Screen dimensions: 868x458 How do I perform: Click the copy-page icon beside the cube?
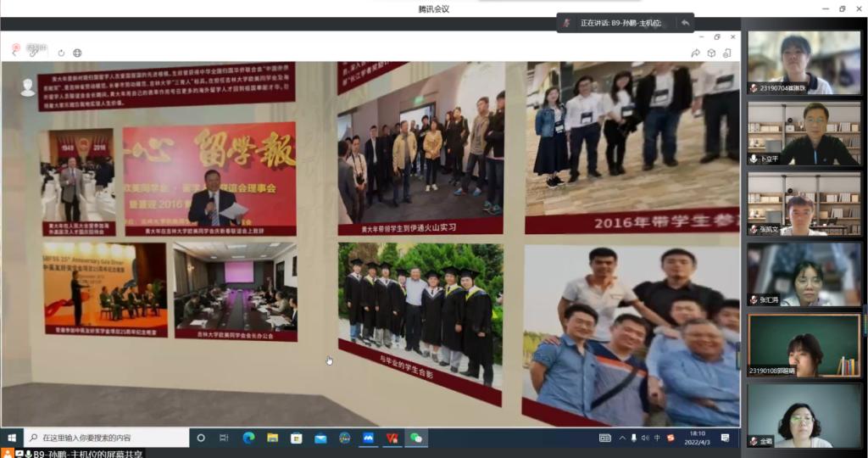click(727, 53)
